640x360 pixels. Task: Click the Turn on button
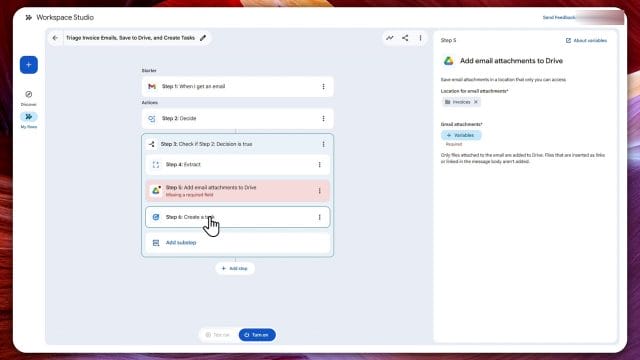[x=257, y=335]
